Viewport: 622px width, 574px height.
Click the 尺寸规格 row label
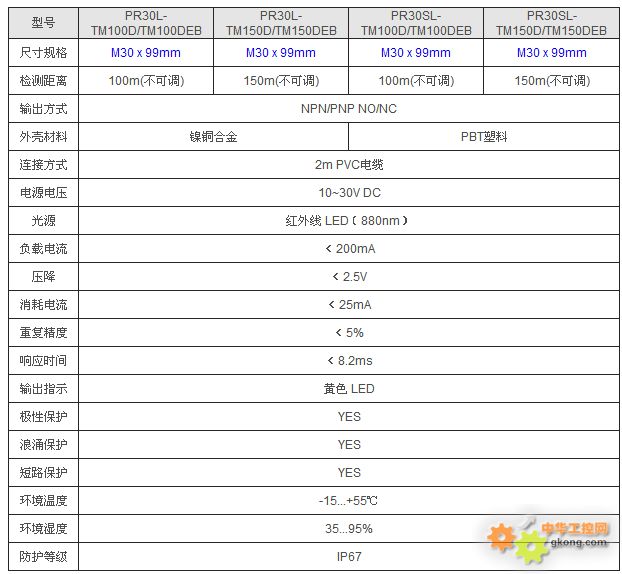coord(43,53)
